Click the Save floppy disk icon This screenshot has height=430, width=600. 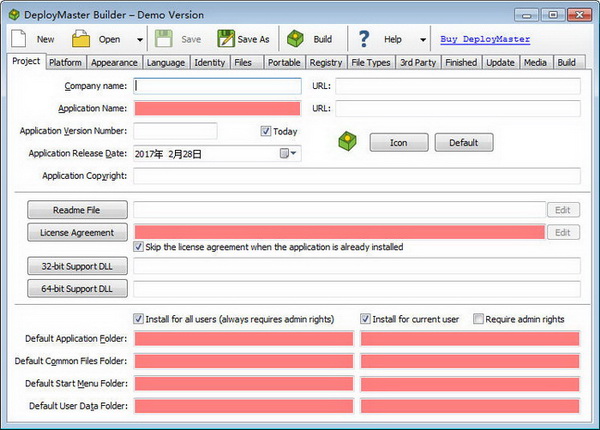point(164,39)
